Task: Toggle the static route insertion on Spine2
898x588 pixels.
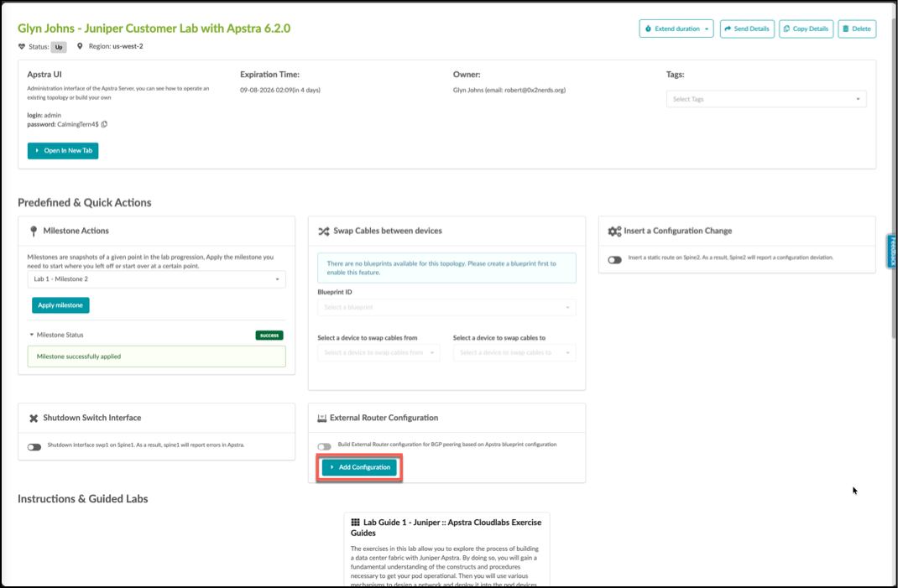Action: [x=614, y=260]
